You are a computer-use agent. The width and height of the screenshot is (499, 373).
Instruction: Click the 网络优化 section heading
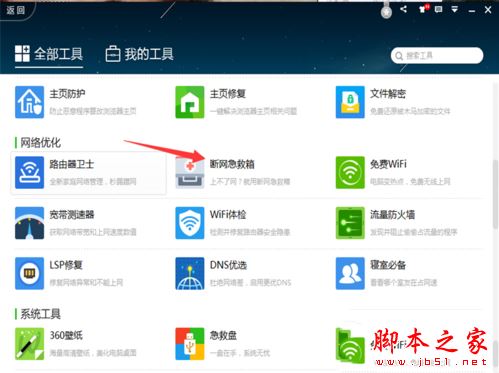click(40, 143)
